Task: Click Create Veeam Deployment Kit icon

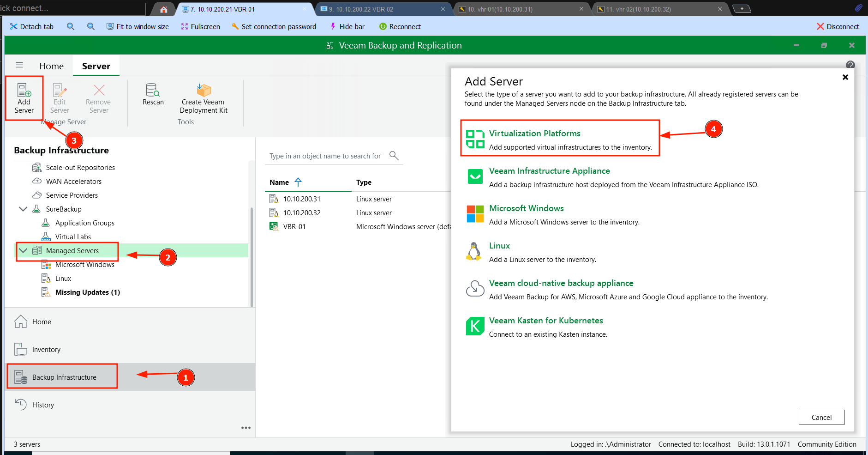Action: point(204,90)
